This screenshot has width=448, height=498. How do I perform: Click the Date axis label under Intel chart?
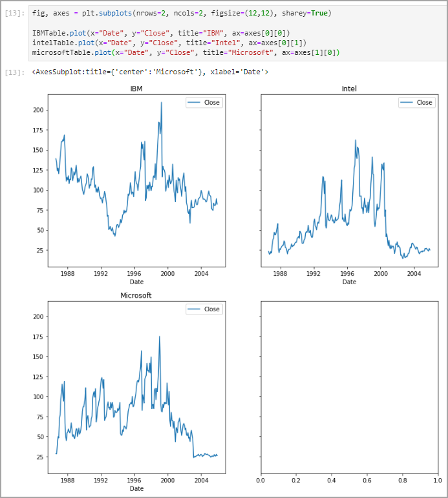click(x=349, y=282)
